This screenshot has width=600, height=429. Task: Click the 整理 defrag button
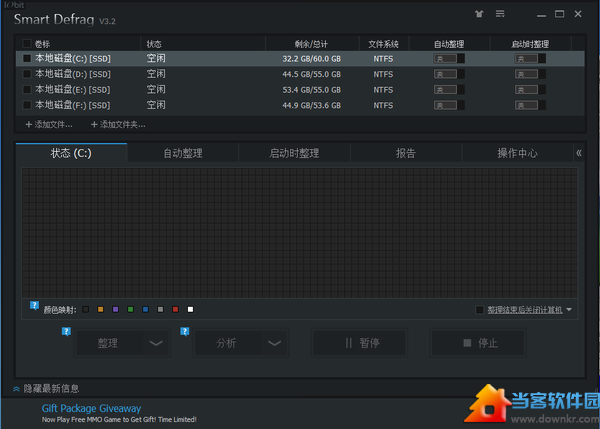(x=110, y=343)
